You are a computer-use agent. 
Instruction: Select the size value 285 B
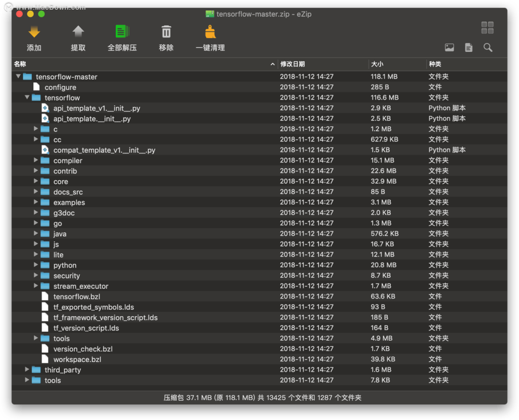point(380,87)
